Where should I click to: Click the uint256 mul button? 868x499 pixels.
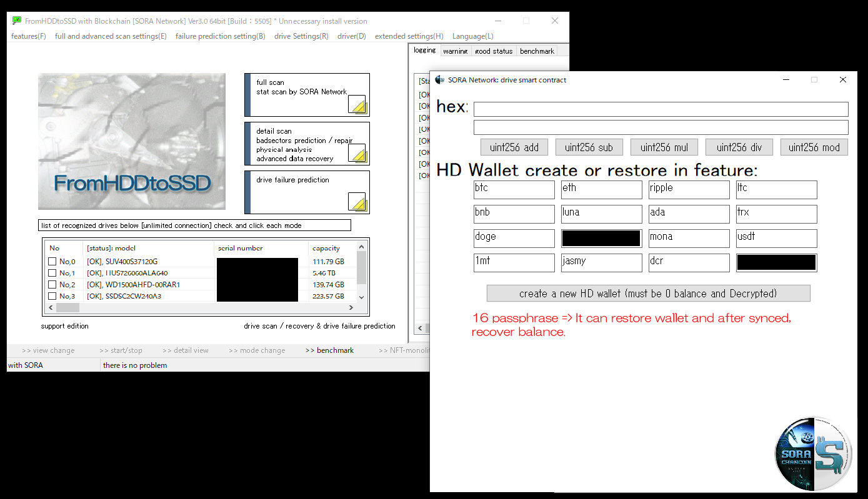pos(664,147)
